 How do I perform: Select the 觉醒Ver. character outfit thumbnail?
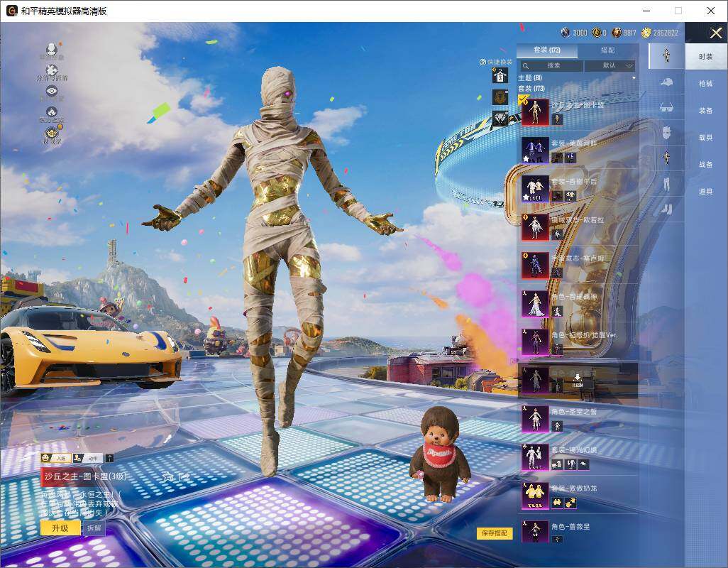pyautogui.click(x=535, y=342)
